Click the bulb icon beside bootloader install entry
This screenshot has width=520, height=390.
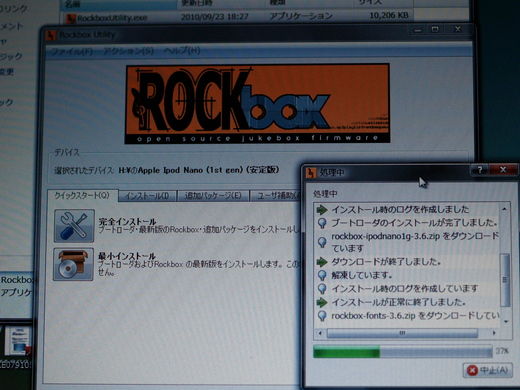(322, 223)
